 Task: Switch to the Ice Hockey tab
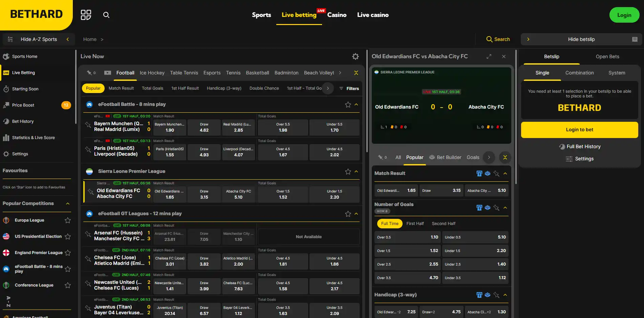152,73
